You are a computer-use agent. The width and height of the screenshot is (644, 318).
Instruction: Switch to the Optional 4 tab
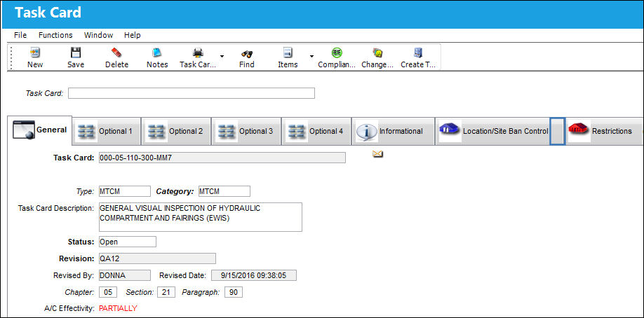(x=316, y=131)
